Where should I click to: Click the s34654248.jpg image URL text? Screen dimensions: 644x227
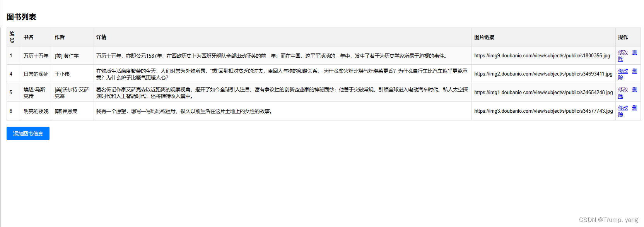543,93
